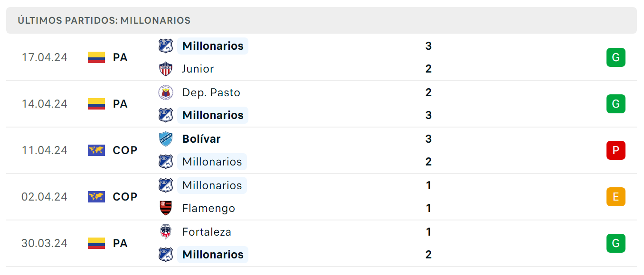Click the world map icon for 11.04.24

coord(96,150)
